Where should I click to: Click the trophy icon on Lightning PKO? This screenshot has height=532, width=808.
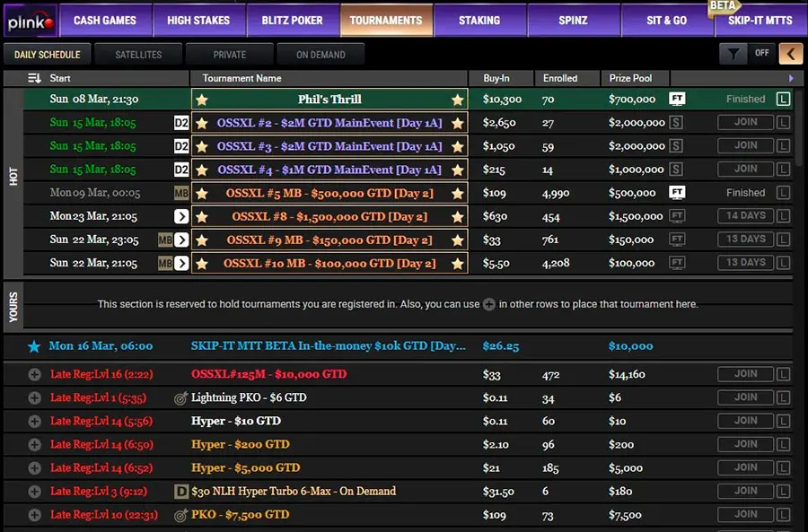click(x=182, y=397)
